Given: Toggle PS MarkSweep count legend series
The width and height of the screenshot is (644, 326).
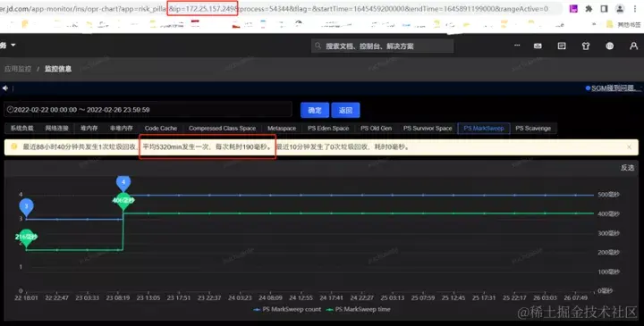Looking at the screenshot, I should pyautogui.click(x=287, y=310).
